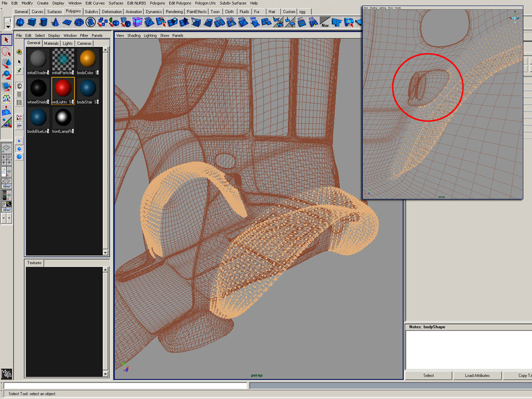Image resolution: width=532 pixels, height=399 pixels.
Task: Toggle the large-size swatch icon button
Action: pos(19,156)
